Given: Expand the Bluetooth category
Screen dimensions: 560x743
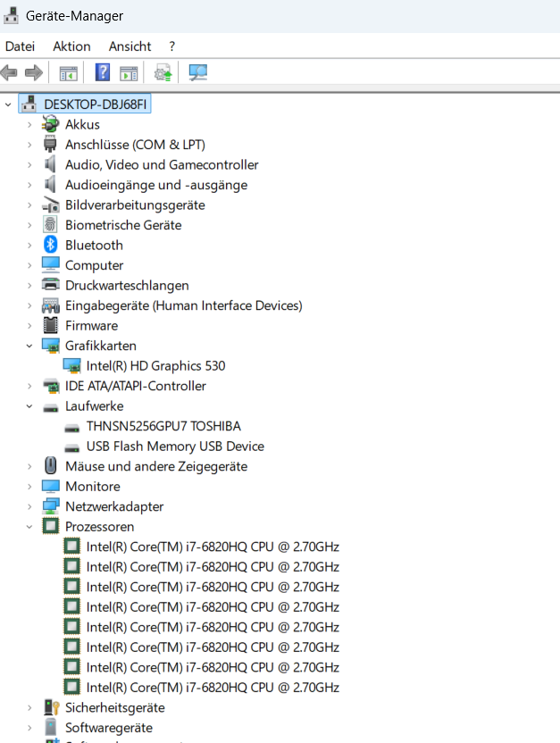Looking at the screenshot, I should coord(29,245).
